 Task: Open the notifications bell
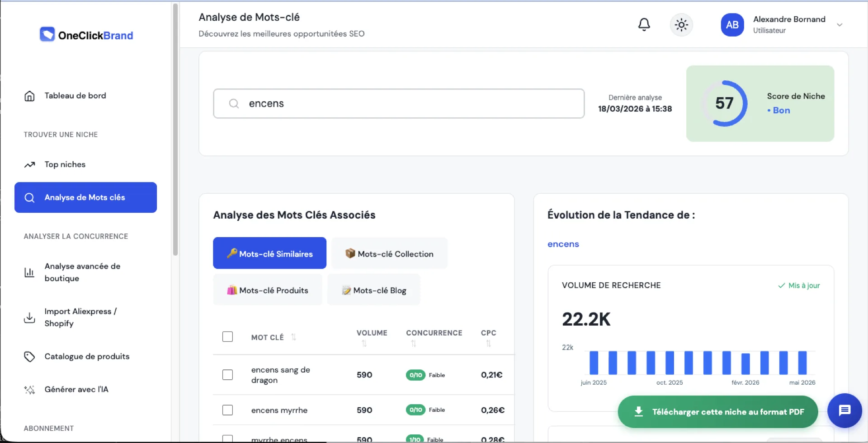[644, 24]
